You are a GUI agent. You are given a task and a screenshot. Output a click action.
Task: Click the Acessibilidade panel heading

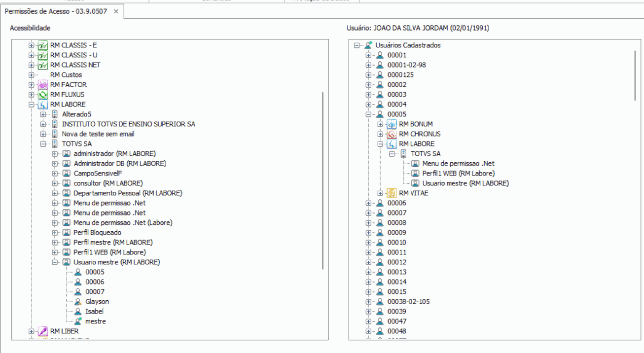(x=30, y=28)
